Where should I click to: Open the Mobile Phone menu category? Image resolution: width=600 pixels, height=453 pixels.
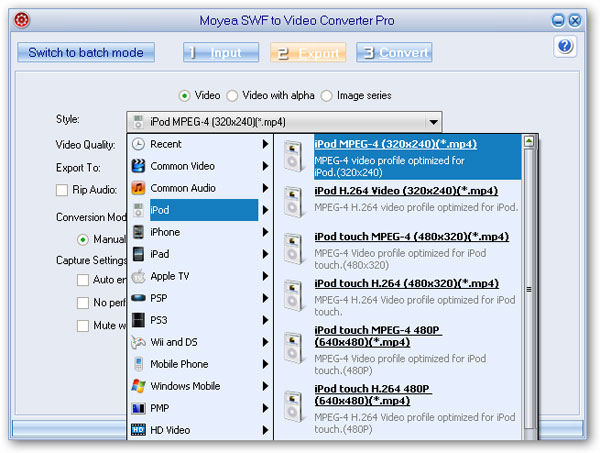[200, 364]
